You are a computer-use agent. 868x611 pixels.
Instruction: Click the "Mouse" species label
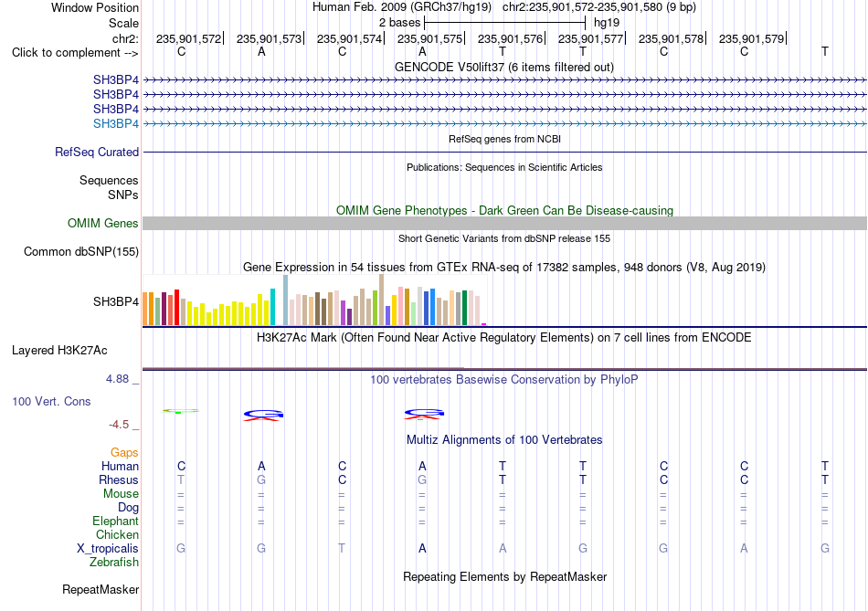click(121, 494)
